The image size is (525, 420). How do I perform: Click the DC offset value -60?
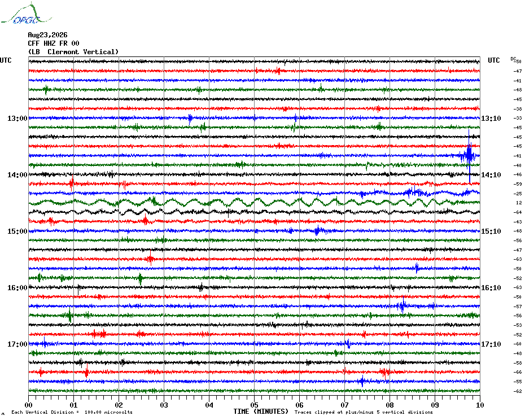(x=518, y=344)
